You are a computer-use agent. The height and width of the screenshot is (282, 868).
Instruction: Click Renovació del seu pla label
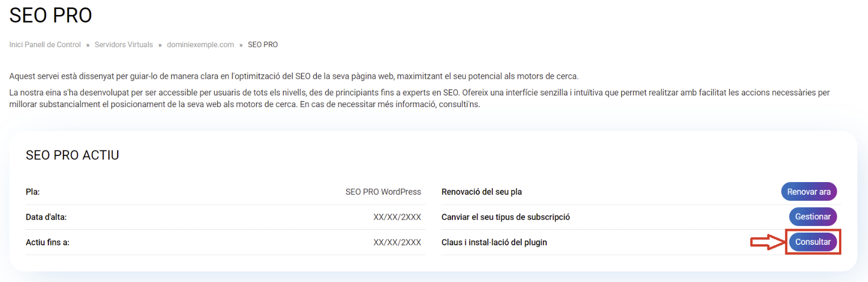(x=481, y=192)
